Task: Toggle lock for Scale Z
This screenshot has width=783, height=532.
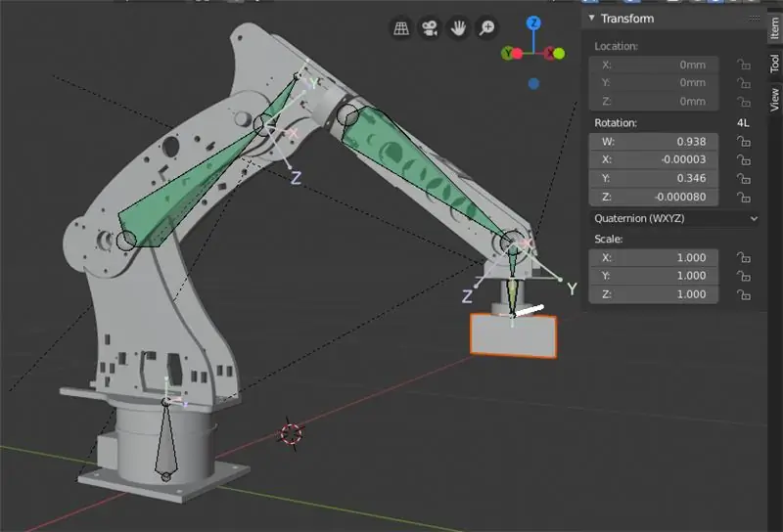Action: 744,295
